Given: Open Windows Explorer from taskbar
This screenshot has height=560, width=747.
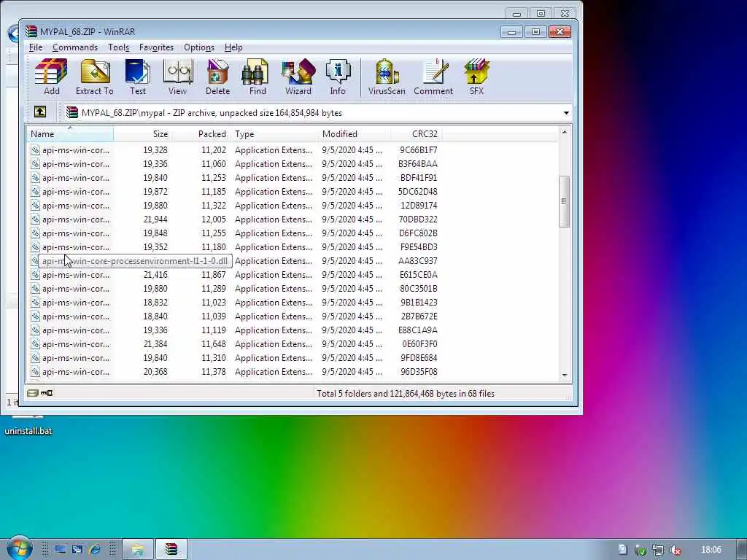Looking at the screenshot, I should [138, 550].
